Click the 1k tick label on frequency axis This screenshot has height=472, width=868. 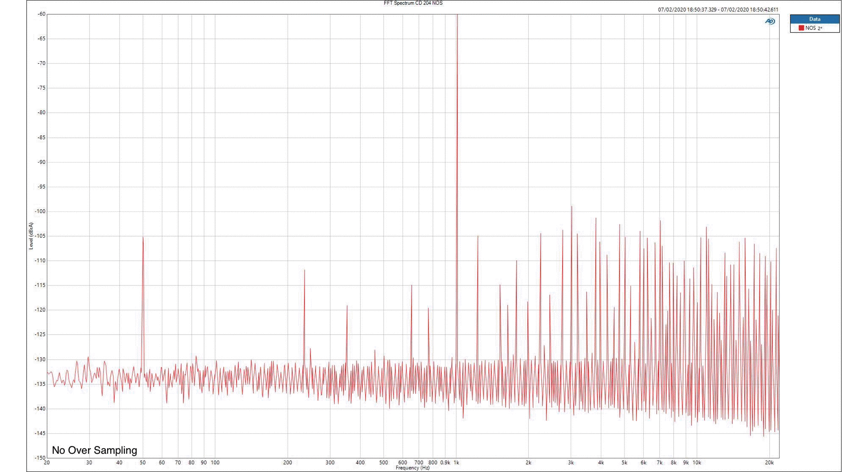point(456,462)
